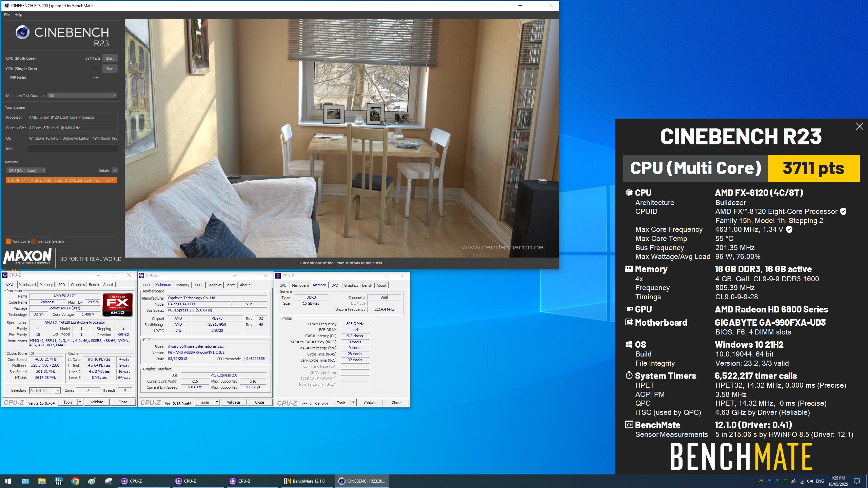The image size is (868, 488).
Task: Click Core Speed value 4630.21 MHz
Action: click(x=46, y=359)
